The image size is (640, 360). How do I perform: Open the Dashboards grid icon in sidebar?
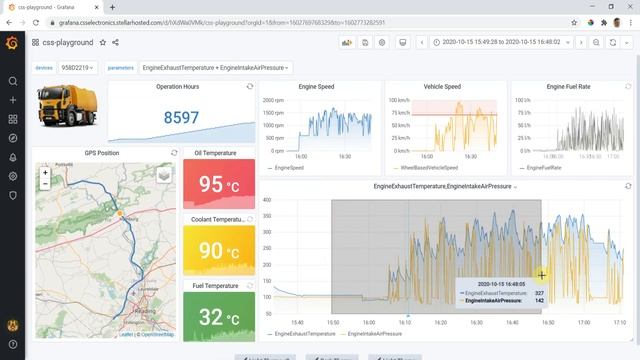tap(13, 119)
